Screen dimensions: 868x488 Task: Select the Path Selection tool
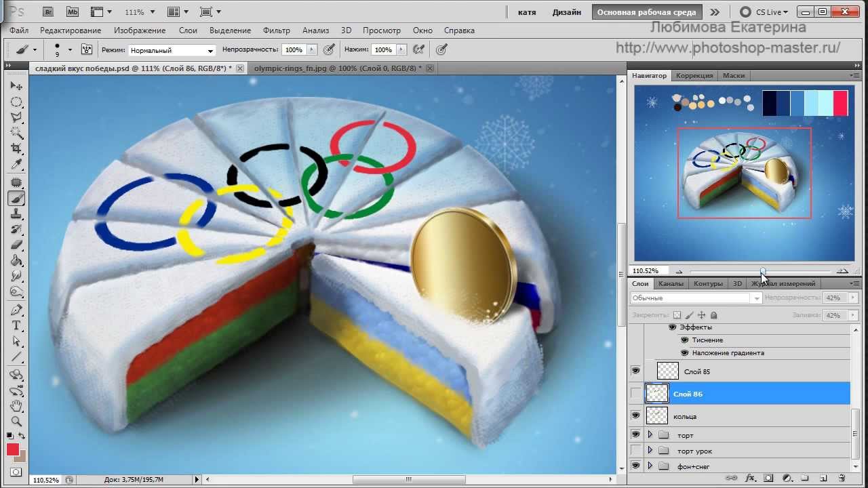pos(16,342)
